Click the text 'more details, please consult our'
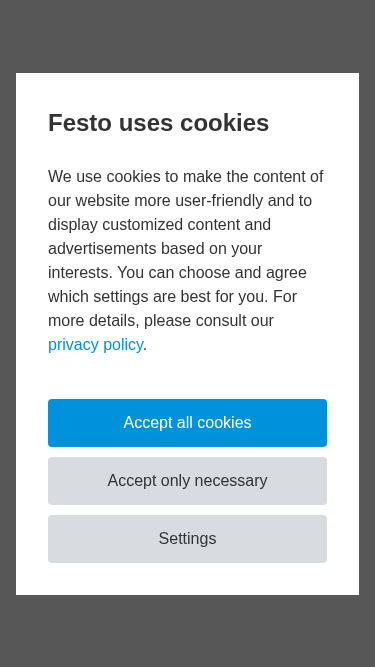The width and height of the screenshot is (375, 667). (x=161, y=320)
